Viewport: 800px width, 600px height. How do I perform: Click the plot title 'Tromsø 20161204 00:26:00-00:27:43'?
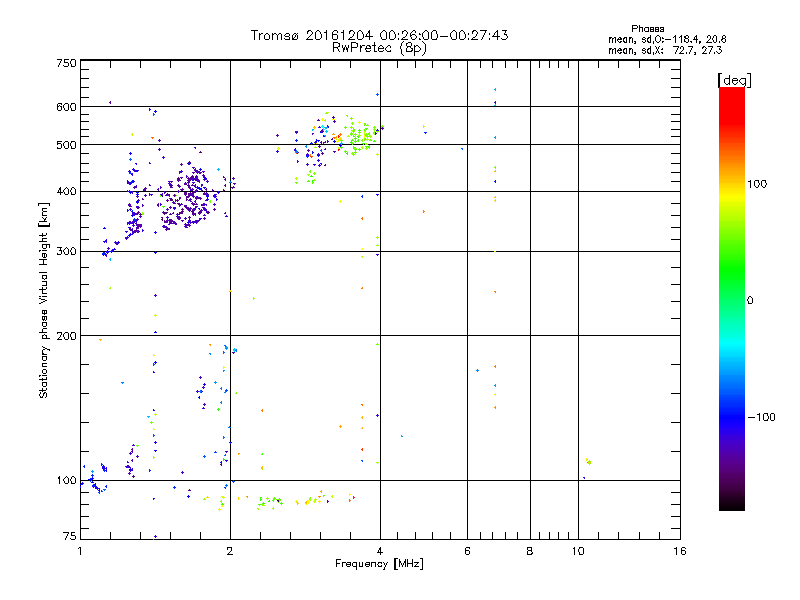[x=379, y=35]
